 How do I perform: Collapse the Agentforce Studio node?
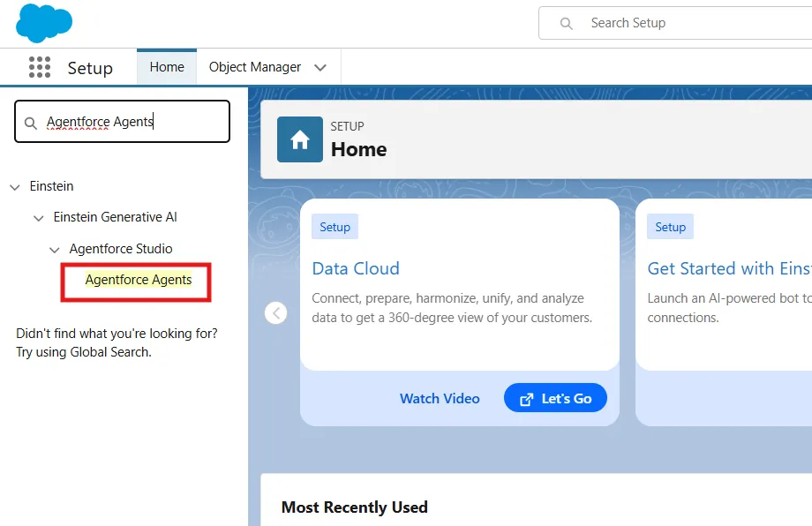pos(55,250)
